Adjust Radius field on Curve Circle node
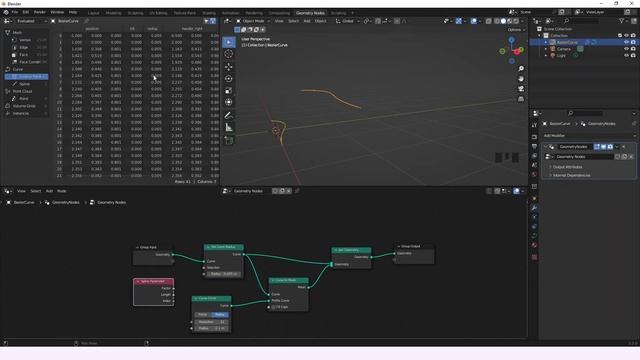The width and height of the screenshot is (640, 360). point(211,328)
